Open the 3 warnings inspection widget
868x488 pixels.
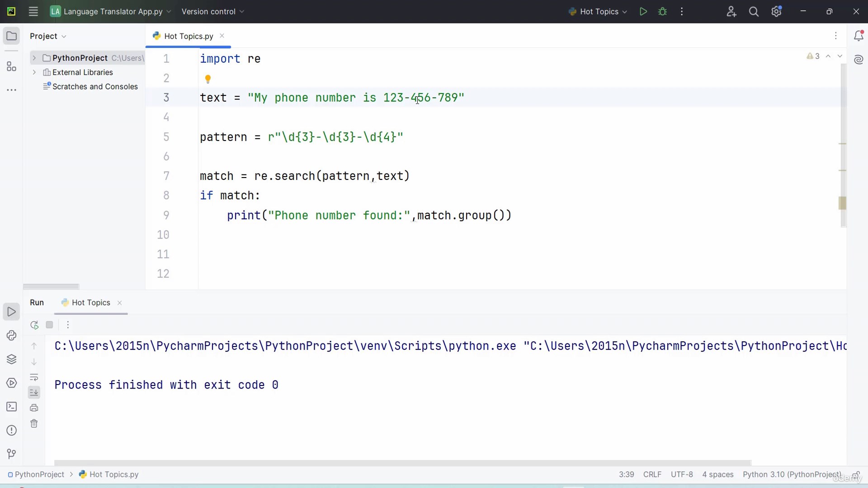pos(813,56)
